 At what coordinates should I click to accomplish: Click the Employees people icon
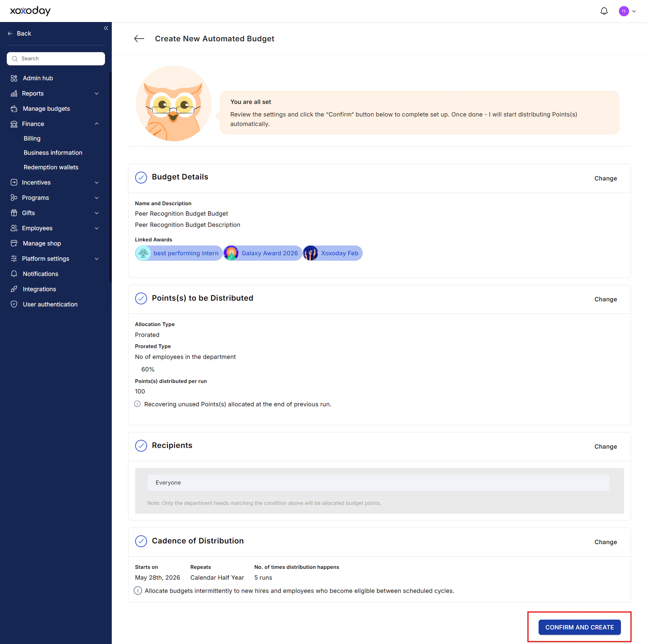(14, 228)
